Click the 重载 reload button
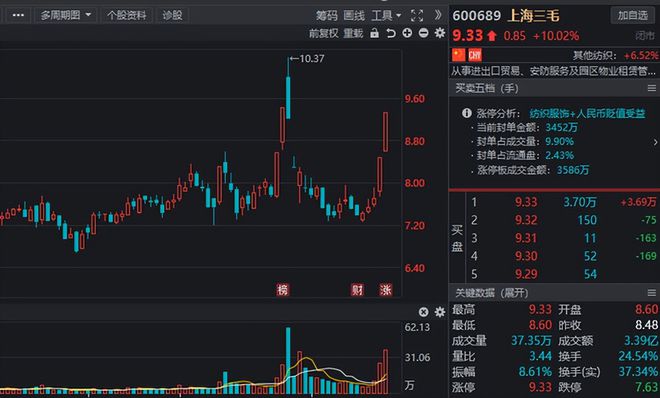This screenshot has height=398, width=660. (353, 33)
